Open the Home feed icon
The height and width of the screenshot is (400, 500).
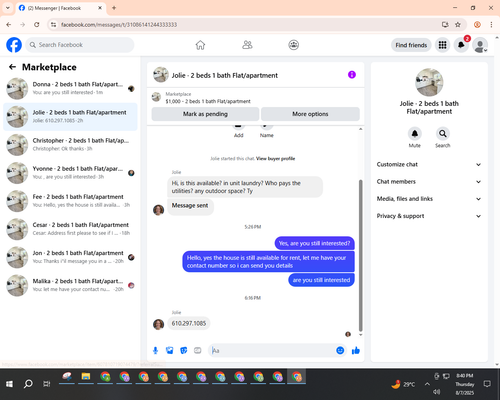[x=200, y=45]
